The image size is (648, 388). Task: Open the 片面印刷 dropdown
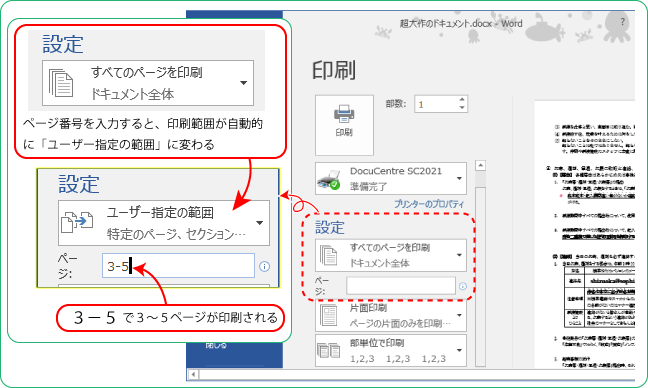click(x=391, y=316)
